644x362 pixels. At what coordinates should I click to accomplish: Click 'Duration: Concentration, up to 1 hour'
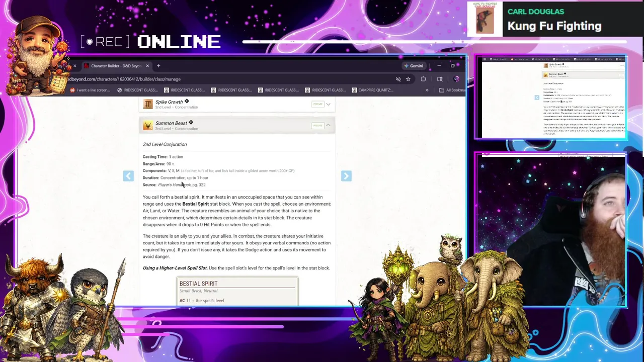pyautogui.click(x=176, y=178)
